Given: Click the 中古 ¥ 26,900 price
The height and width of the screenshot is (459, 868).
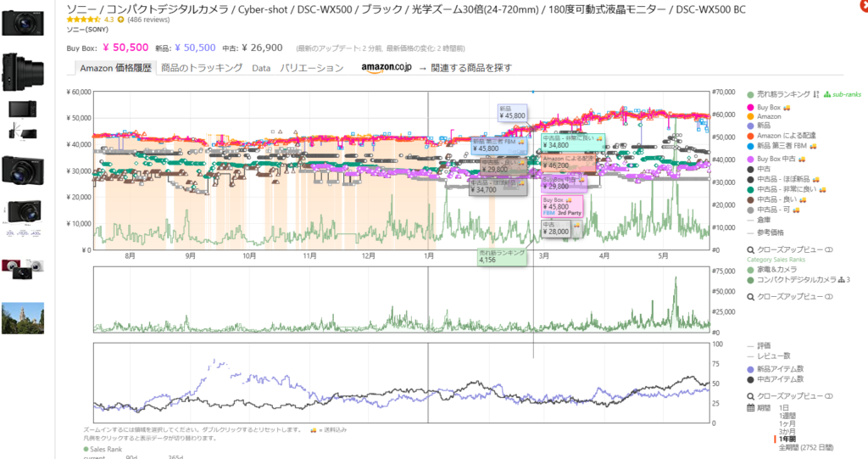Looking at the screenshot, I should [x=262, y=48].
